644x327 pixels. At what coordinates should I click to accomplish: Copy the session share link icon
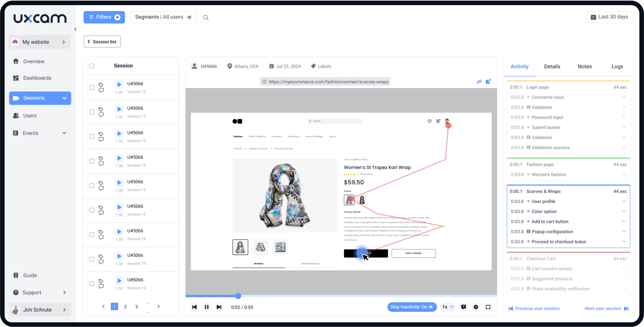(479, 81)
